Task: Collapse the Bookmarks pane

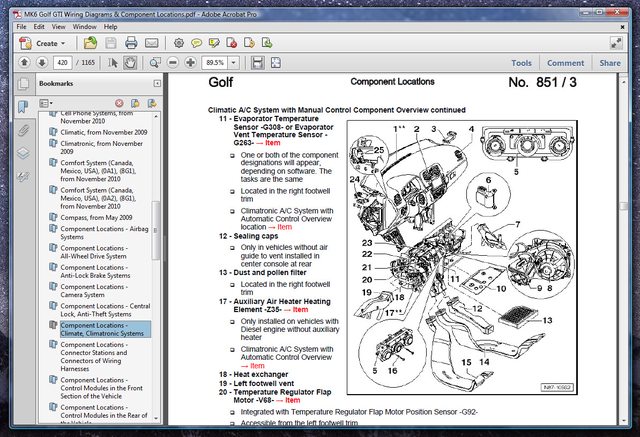Action: point(157,83)
